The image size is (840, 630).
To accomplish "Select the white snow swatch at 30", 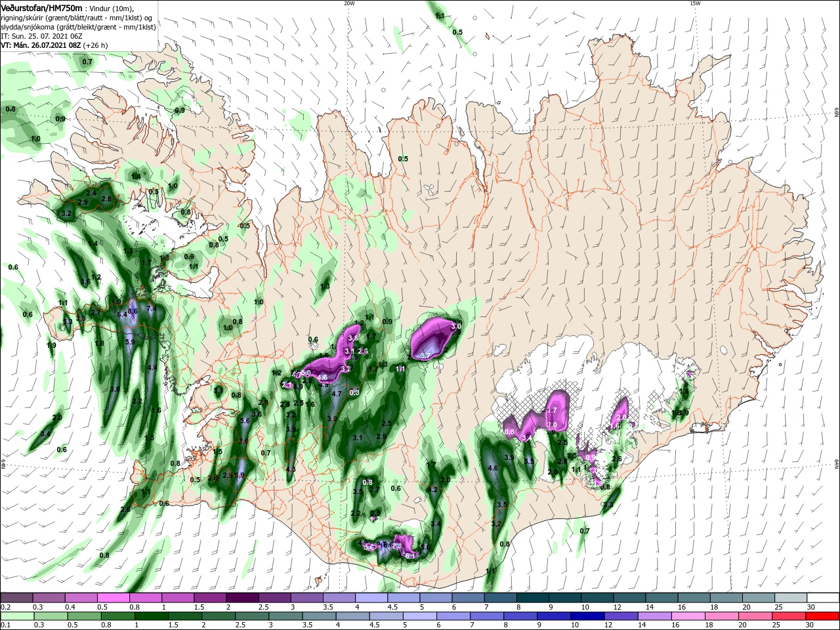I will 823,598.
